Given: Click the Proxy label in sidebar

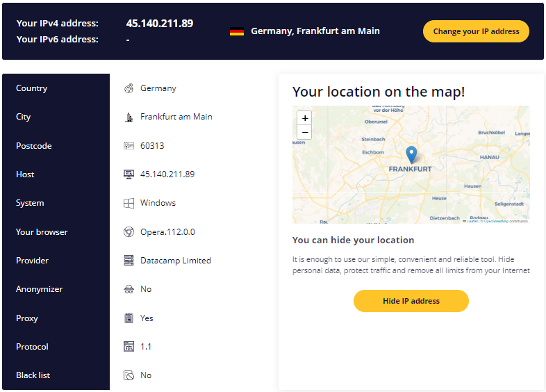Looking at the screenshot, I should (x=27, y=318).
